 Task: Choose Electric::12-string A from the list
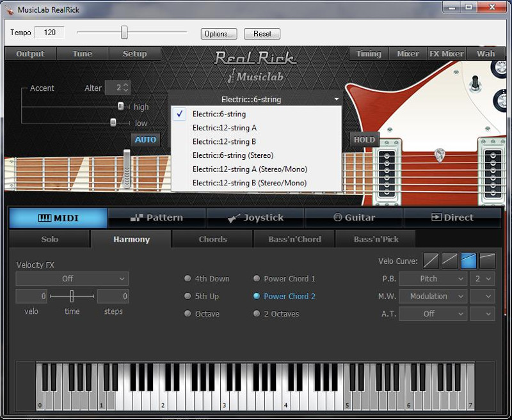pos(257,128)
